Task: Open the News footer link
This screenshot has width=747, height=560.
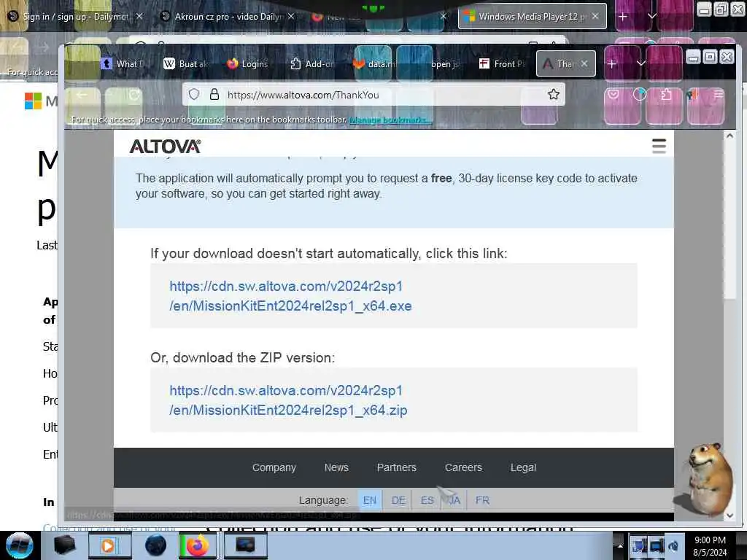Action: 336,467
